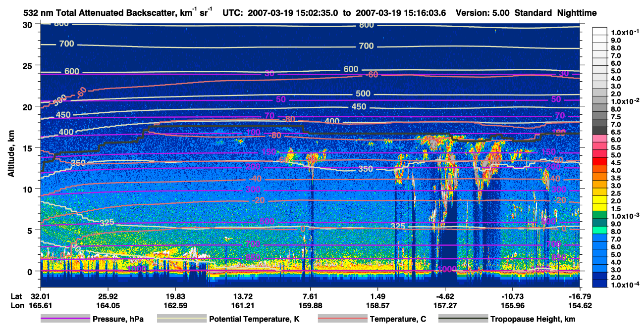Click the altitude tick label "30"
The width and height of the screenshot is (644, 330).
tap(28, 25)
